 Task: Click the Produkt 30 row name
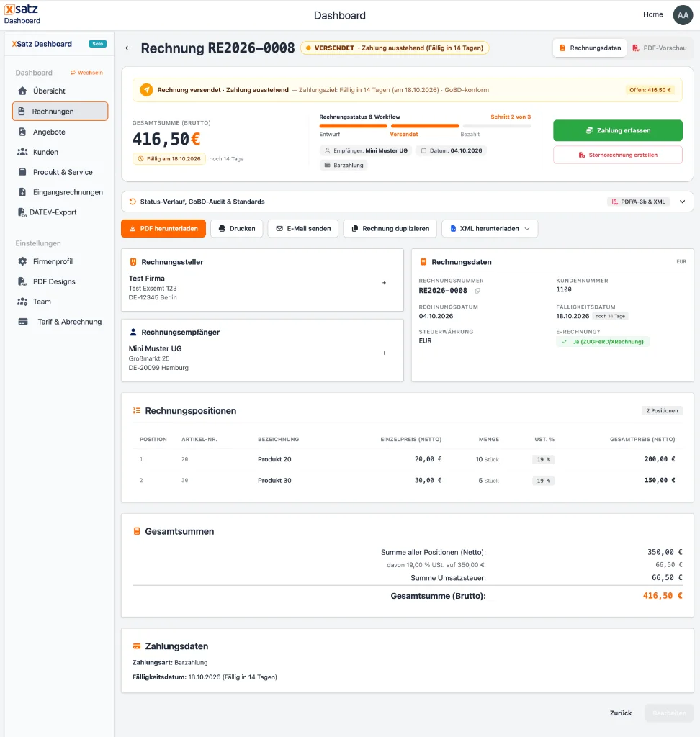(x=274, y=480)
